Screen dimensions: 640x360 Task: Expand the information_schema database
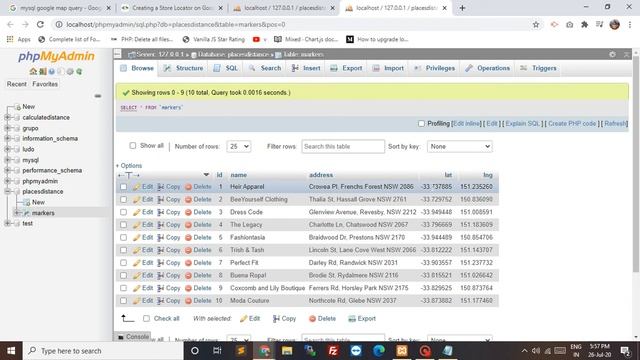point(7,138)
